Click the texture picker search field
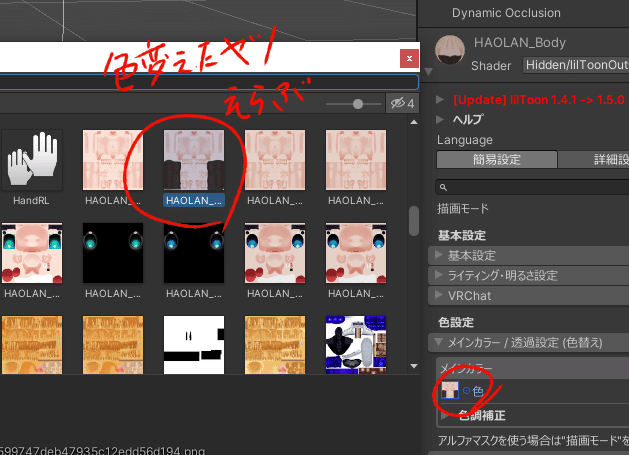Screen dimensions: 629x455 point(209,83)
